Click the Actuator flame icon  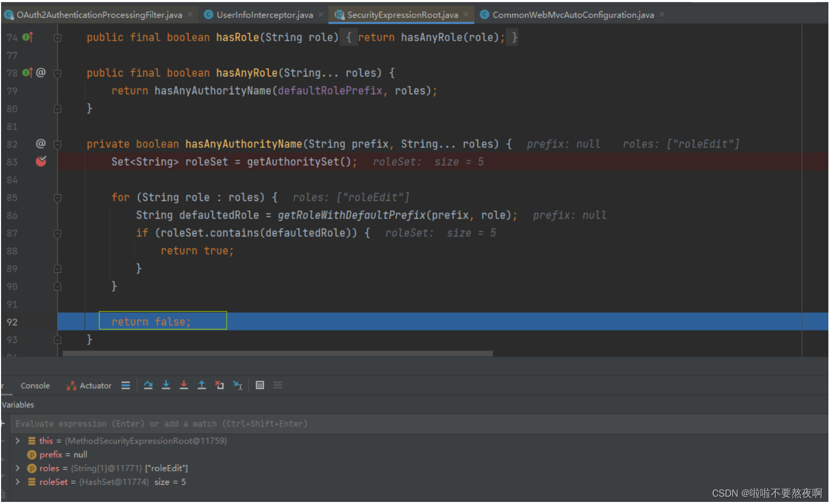point(71,386)
